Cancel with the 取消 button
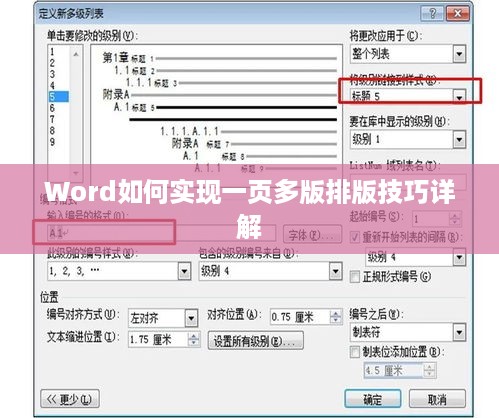The height and width of the screenshot is (418, 499). click(437, 399)
